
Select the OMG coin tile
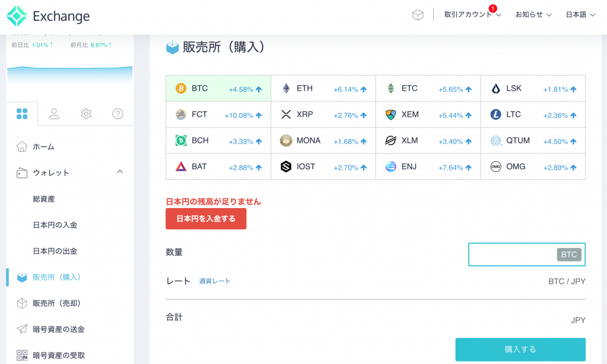pyautogui.click(x=532, y=167)
